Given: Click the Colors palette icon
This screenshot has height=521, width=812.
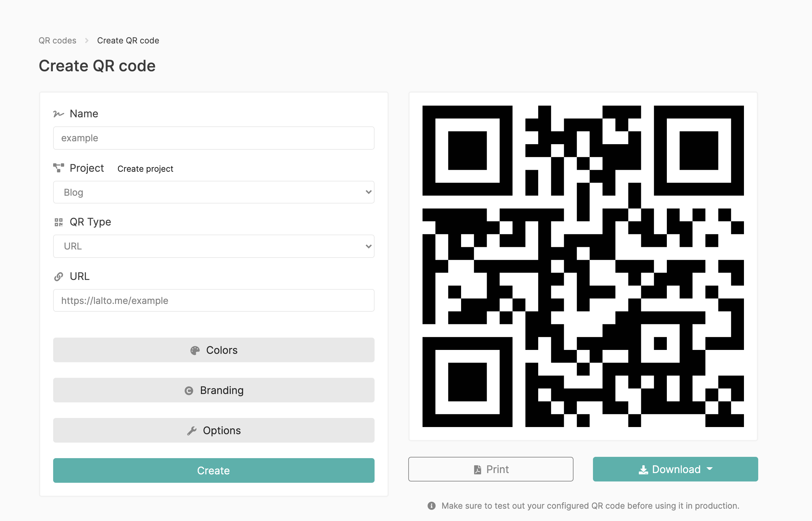Looking at the screenshot, I should point(195,351).
